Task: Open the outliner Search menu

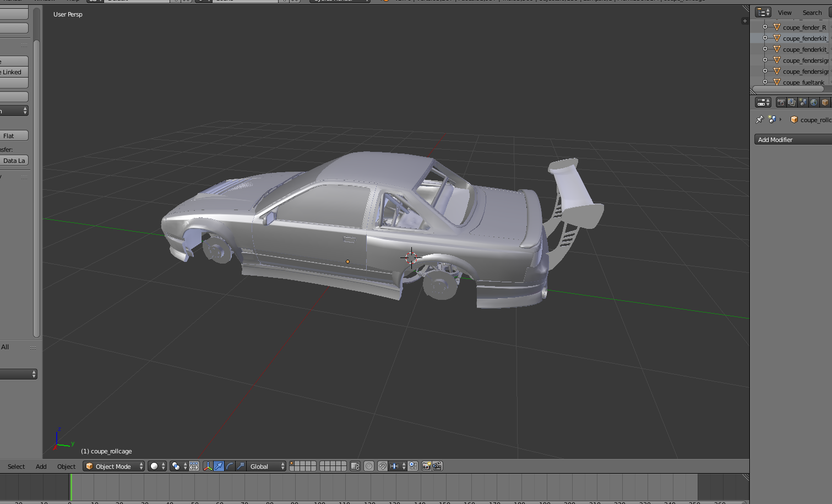Action: 812,13
